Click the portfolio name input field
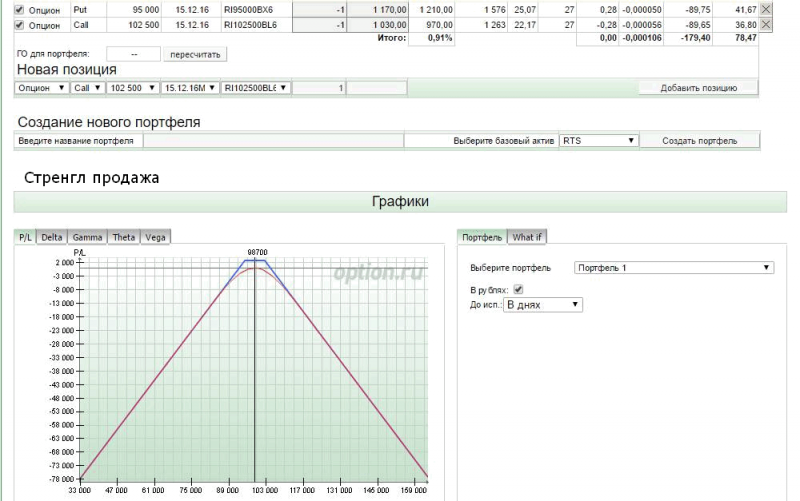The width and height of the screenshot is (800, 501). (x=273, y=141)
